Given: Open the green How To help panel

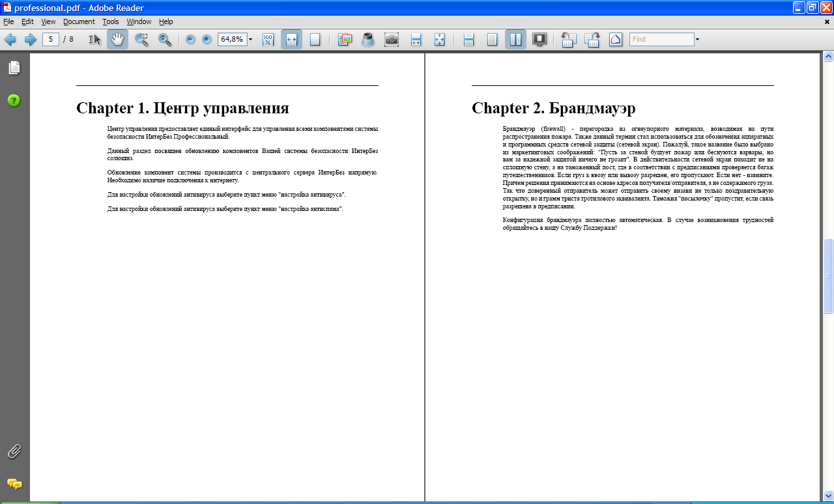Looking at the screenshot, I should [14, 100].
